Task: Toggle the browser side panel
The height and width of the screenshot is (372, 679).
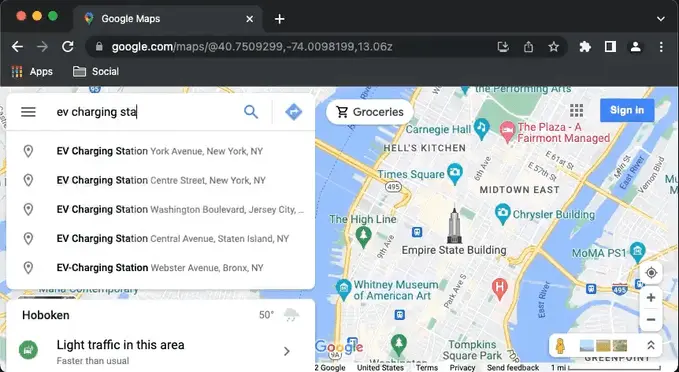Action: 610,46
